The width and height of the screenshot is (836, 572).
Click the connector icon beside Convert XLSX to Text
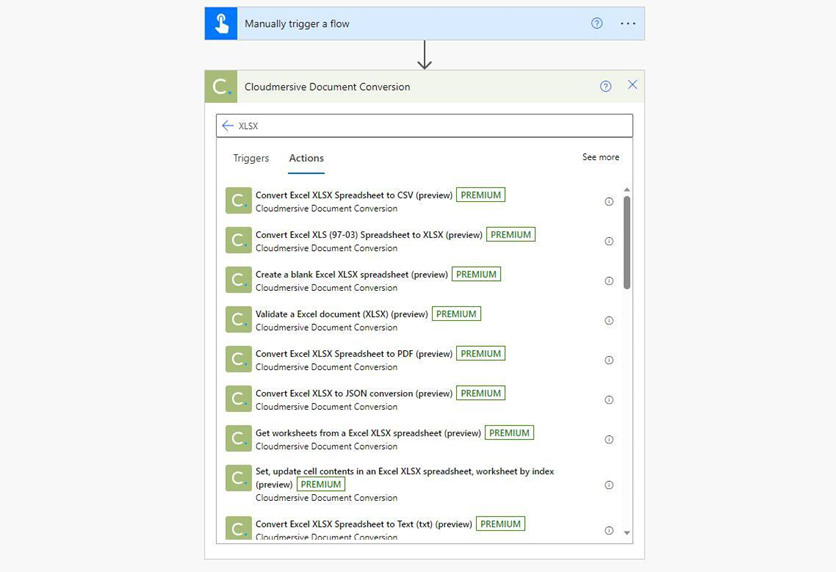pos(238,528)
